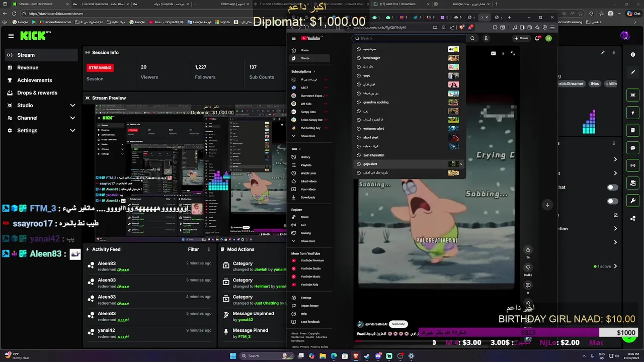Toggle captions CC on the Short
644x362 pixels.
493,53
